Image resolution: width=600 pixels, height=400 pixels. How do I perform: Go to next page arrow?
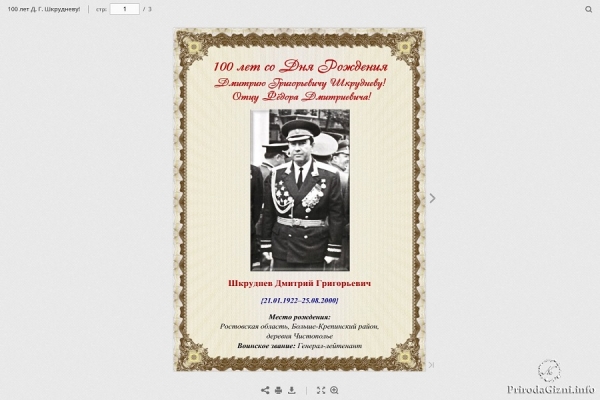tap(432, 198)
